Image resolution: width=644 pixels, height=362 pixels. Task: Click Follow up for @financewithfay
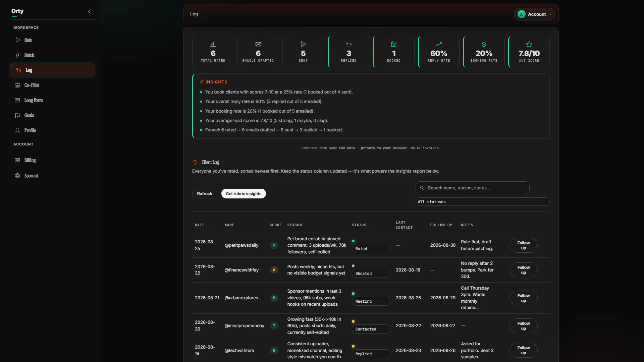point(523,270)
